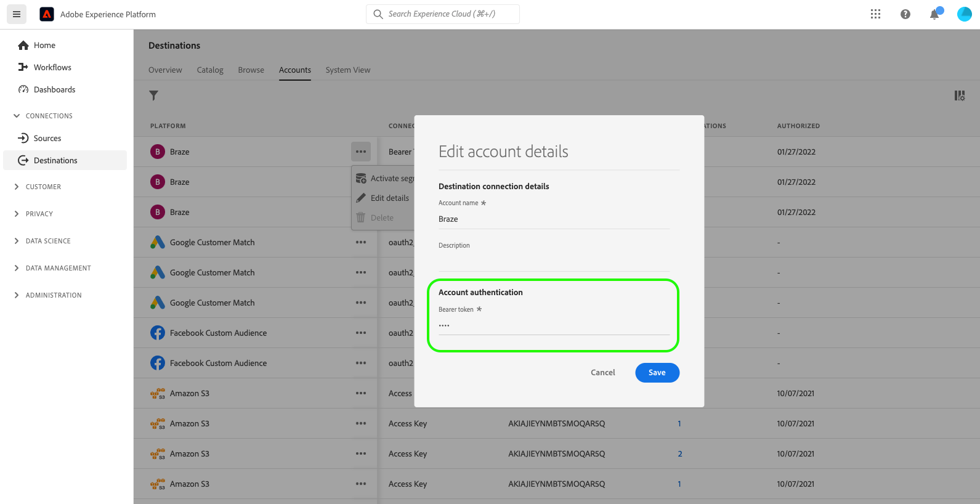The image size is (980, 504).
Task: Click the 'Destinations' page heading
Action: click(x=174, y=46)
